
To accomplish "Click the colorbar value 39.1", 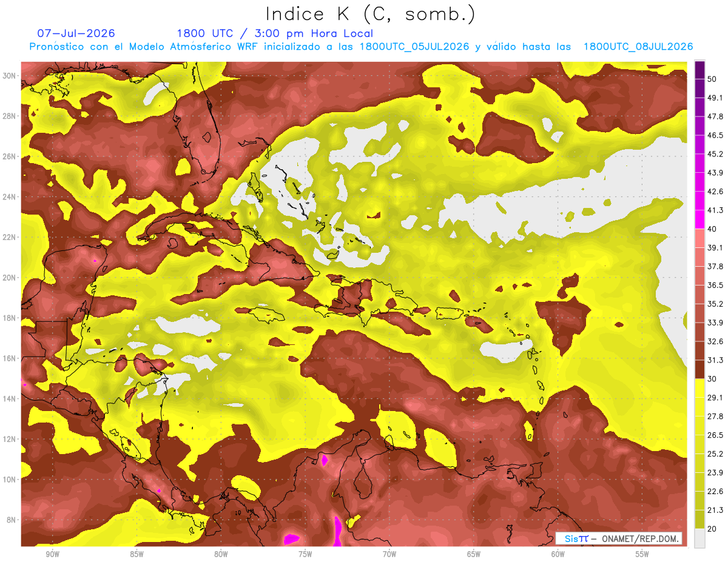I will pos(715,247).
